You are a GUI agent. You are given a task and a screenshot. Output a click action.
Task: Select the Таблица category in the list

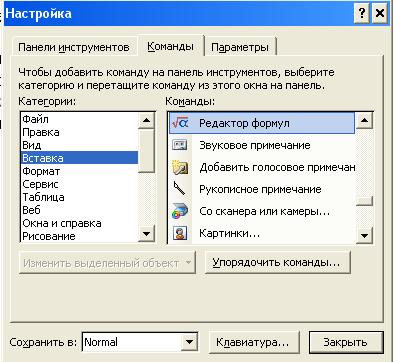pyautogui.click(x=79, y=197)
